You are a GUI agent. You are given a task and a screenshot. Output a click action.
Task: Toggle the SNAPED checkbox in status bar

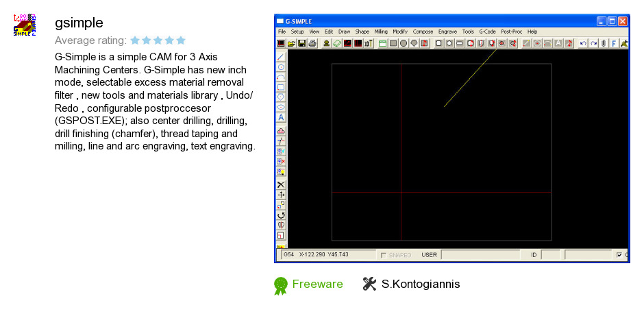(x=384, y=255)
